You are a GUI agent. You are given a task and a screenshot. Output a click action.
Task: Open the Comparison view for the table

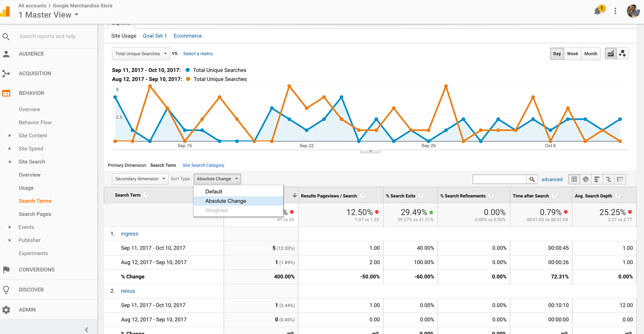pyautogui.click(x=608, y=179)
